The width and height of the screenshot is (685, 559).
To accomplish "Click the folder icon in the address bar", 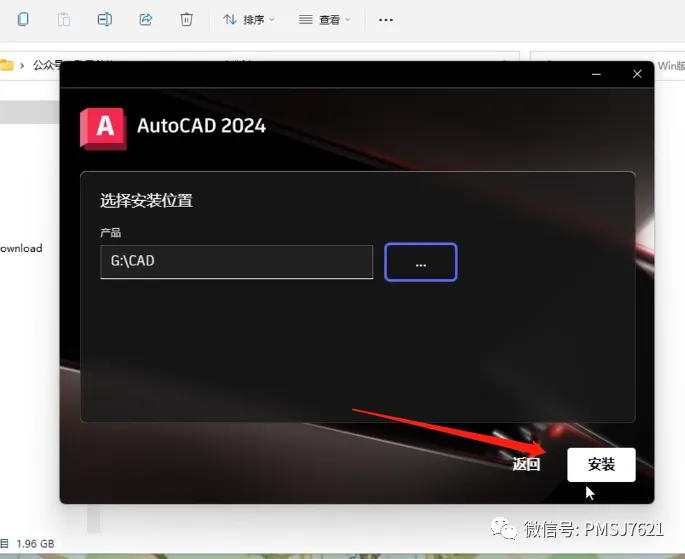I will [7, 66].
